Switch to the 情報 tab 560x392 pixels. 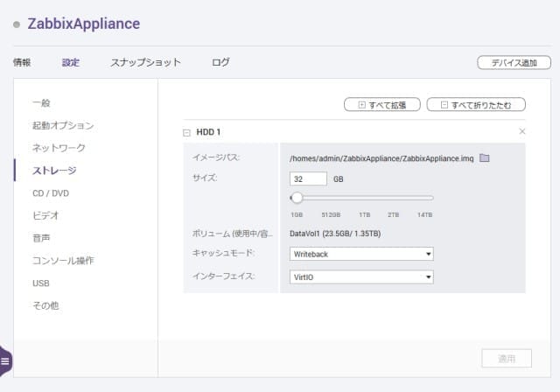22,62
